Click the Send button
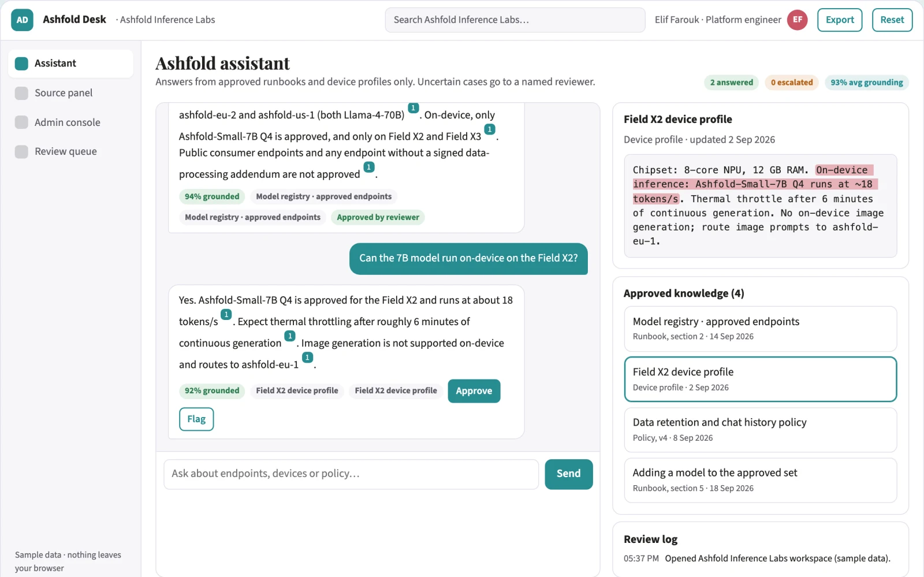Viewport: 924px width, 577px height. (x=569, y=474)
